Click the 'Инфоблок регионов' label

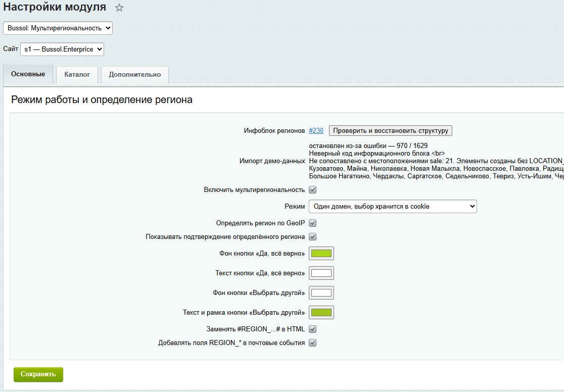point(274,130)
